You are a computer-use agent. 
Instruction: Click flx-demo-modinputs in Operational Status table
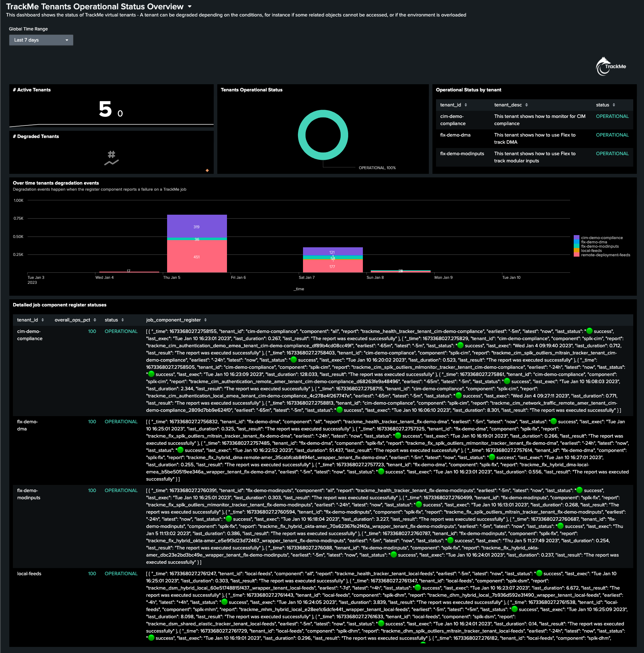pyautogui.click(x=462, y=154)
